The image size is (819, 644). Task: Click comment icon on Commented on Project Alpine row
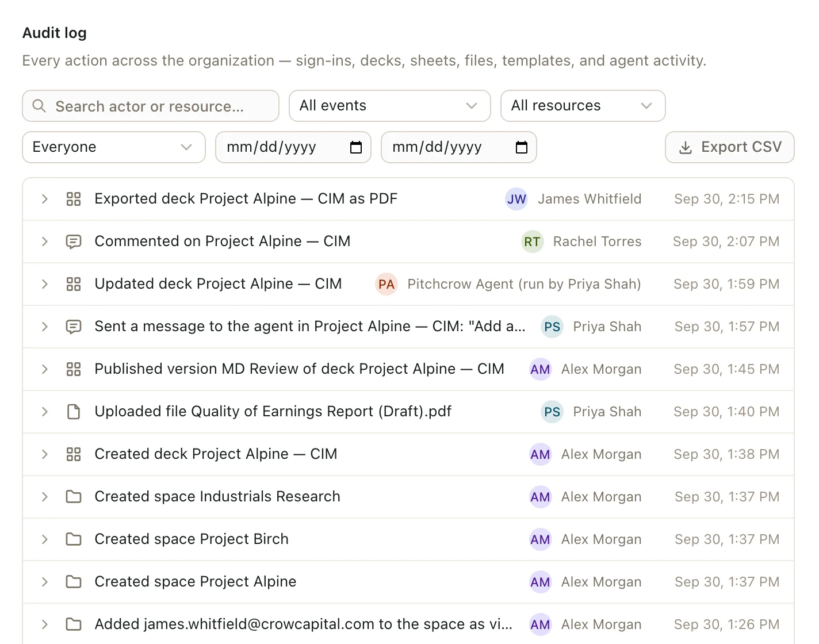point(74,241)
